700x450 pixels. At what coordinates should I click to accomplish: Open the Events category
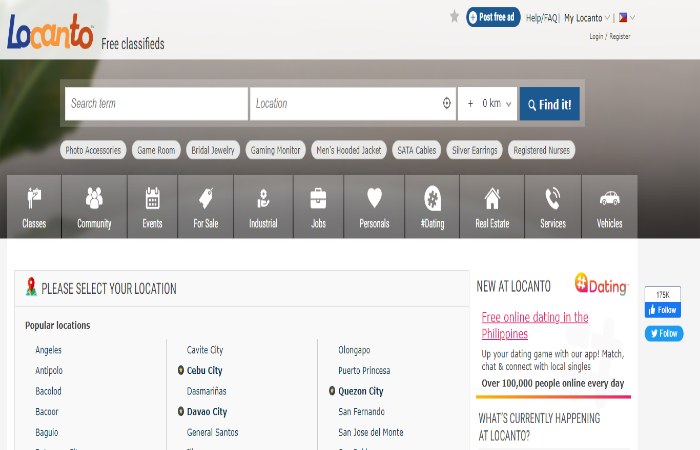tap(153, 207)
